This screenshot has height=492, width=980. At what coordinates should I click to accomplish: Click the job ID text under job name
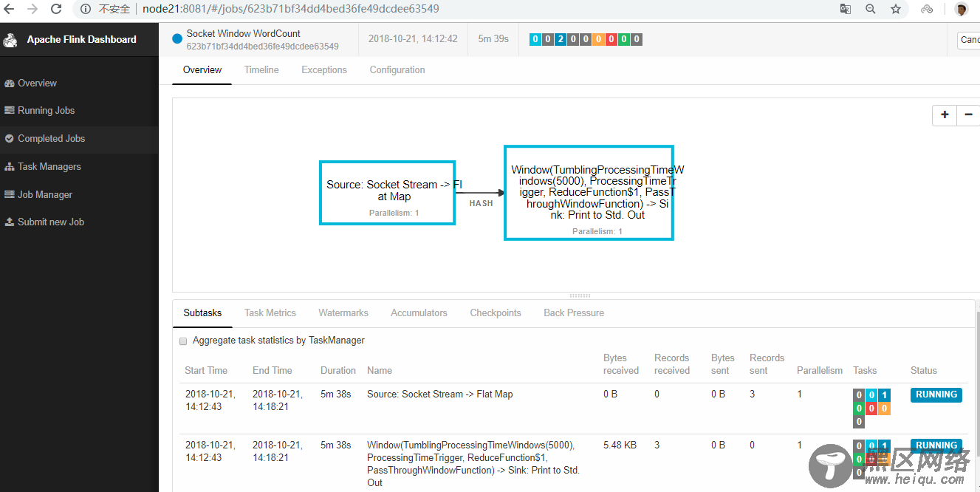(263, 47)
